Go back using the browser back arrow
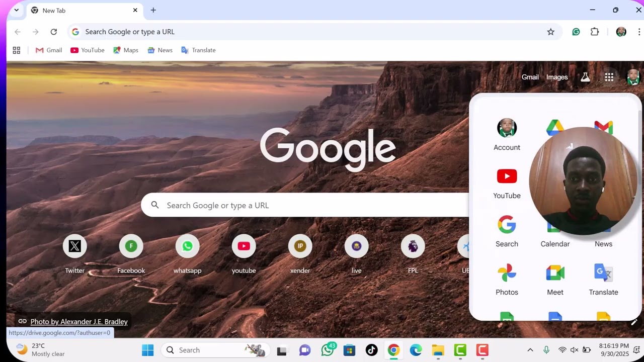 pyautogui.click(x=18, y=32)
